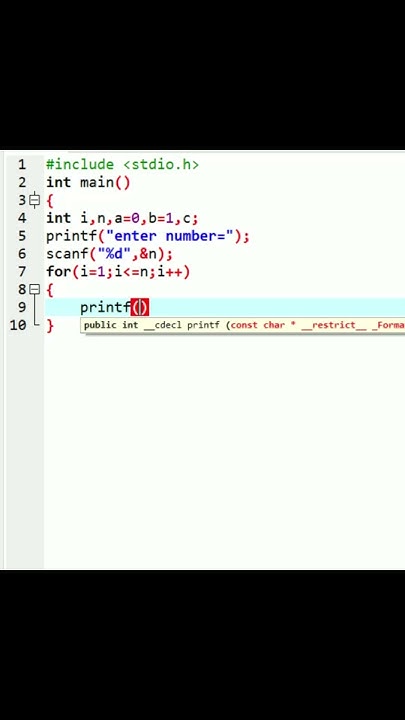
Task: Click the 'int main()' line
Action: [x=88, y=182]
